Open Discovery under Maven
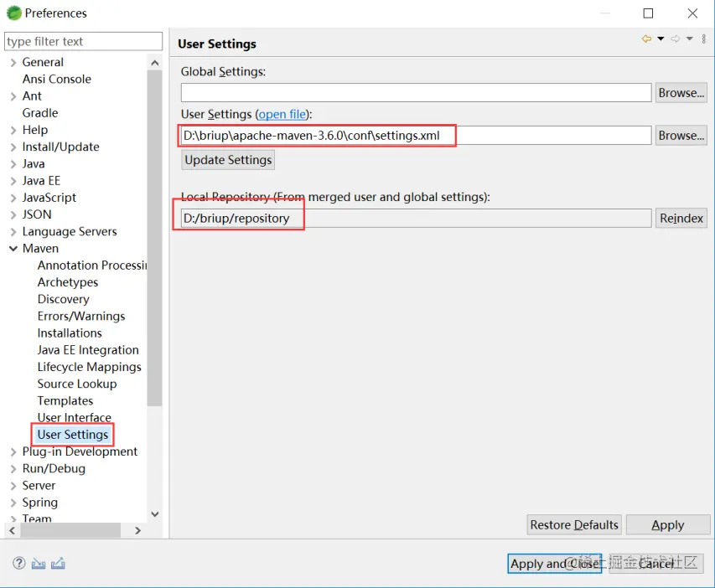 pos(64,299)
